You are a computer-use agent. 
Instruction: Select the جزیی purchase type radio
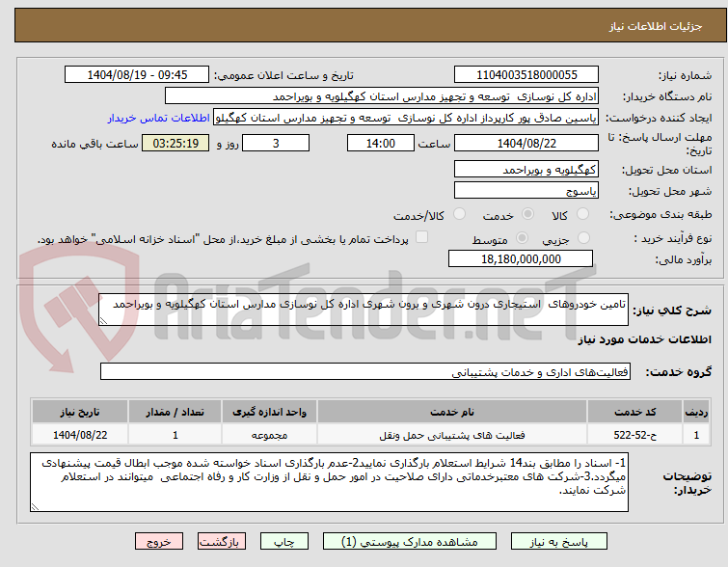[583, 238]
